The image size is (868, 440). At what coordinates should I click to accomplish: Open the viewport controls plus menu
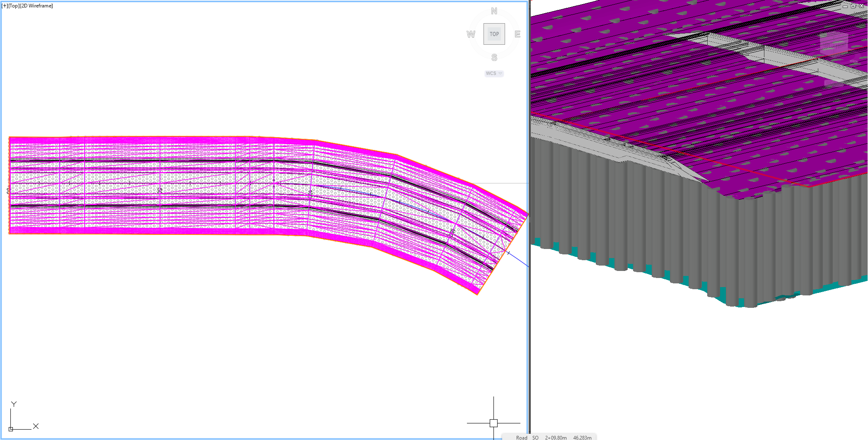coord(5,6)
